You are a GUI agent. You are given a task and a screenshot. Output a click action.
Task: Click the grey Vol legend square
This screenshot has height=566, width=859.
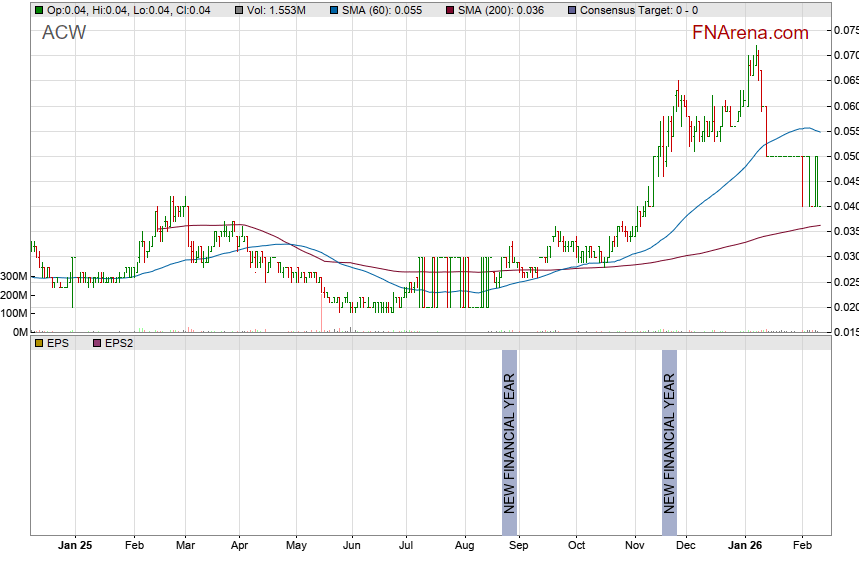pyautogui.click(x=239, y=10)
